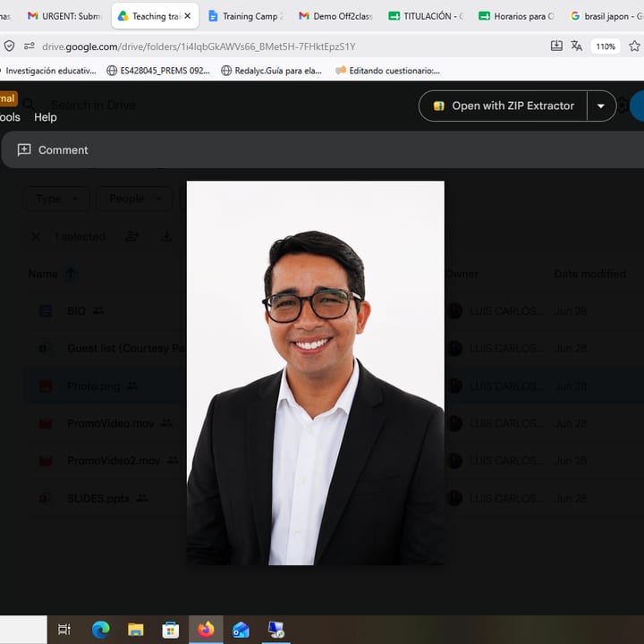Open the Training Camp Docs tab
644x644 pixels.
246,16
